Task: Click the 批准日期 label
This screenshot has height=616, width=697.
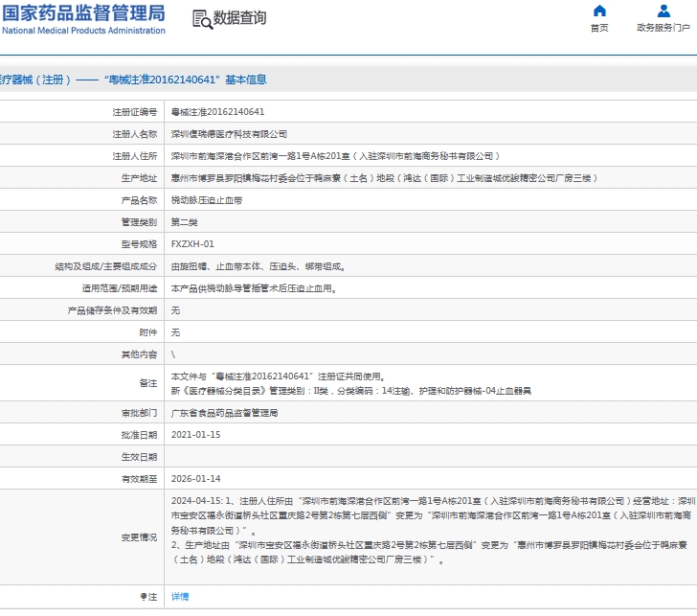Action: click(139, 435)
